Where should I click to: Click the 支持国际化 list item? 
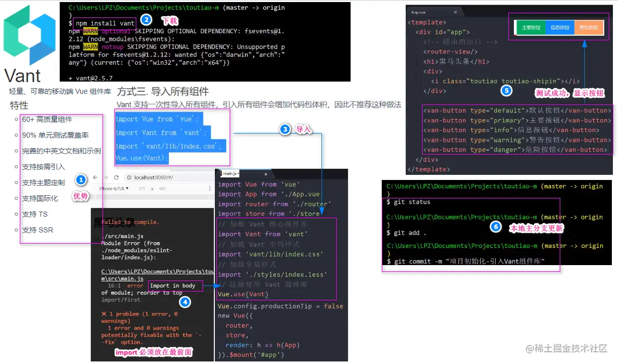[x=40, y=198]
